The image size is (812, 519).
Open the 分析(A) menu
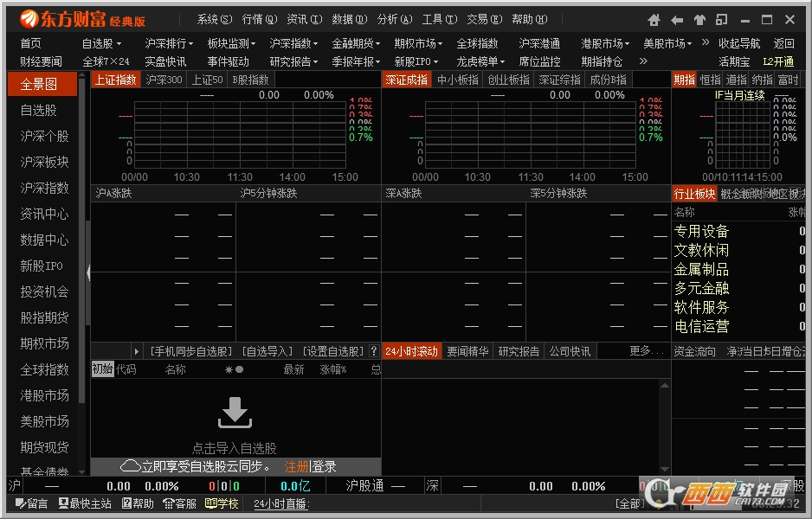[395, 20]
